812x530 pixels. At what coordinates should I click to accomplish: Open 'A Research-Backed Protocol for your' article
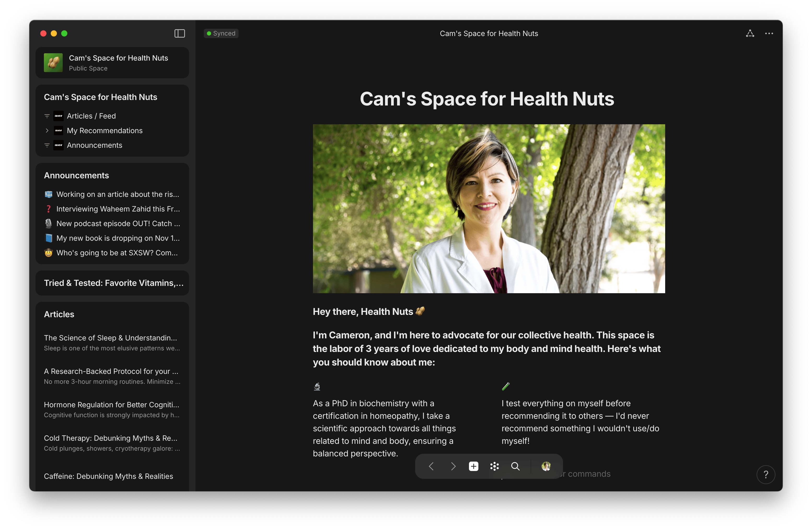pos(112,376)
